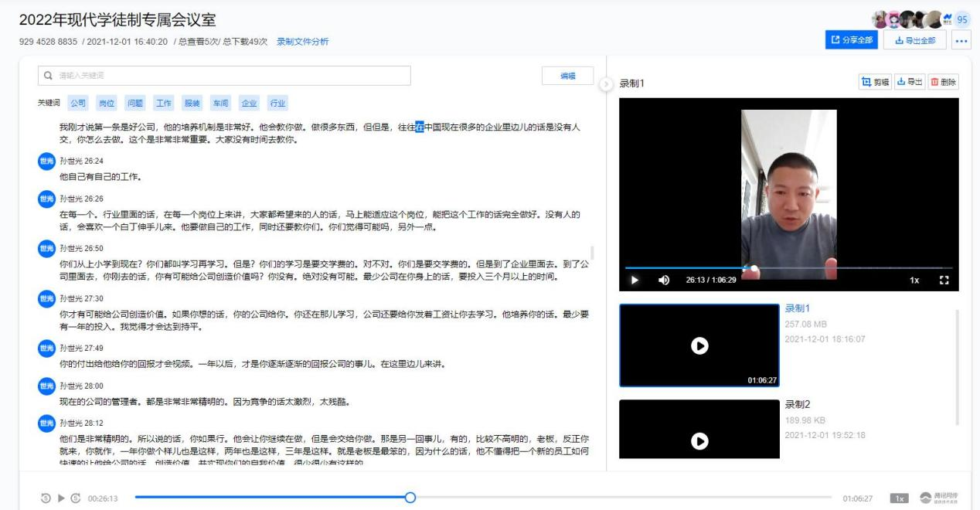Enter fullscreen mode in the video player

(x=943, y=280)
